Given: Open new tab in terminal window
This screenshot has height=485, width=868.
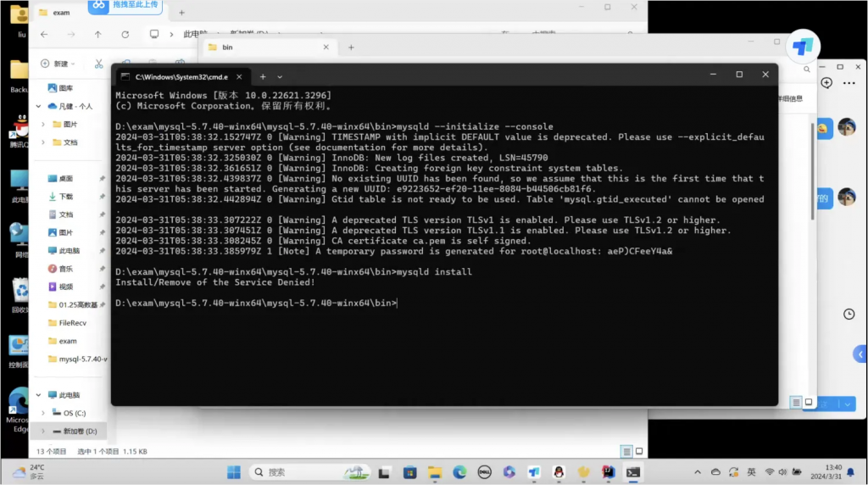Looking at the screenshot, I should point(262,76).
